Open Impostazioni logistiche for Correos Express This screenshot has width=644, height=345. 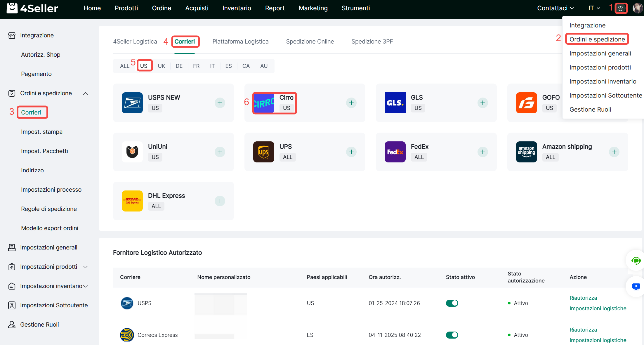click(x=598, y=340)
